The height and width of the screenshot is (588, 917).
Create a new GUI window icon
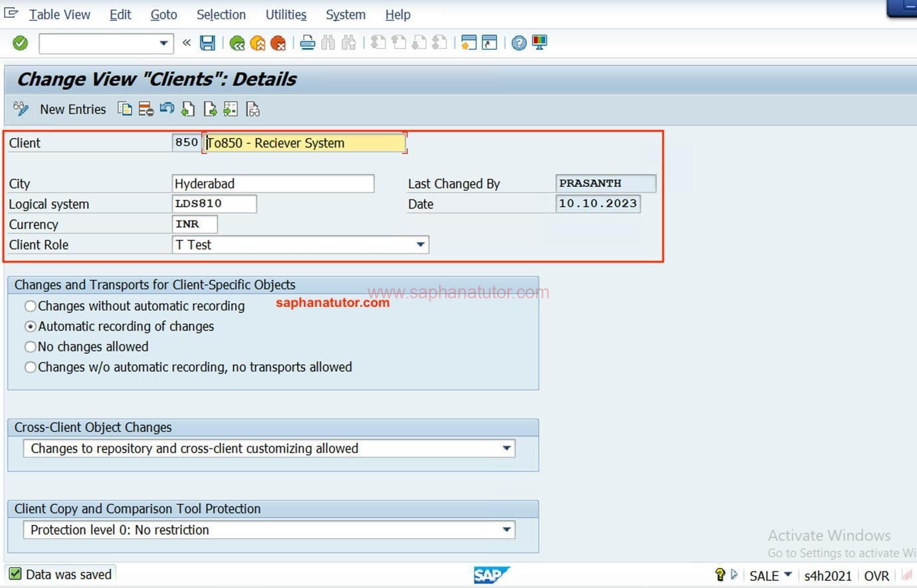469,43
